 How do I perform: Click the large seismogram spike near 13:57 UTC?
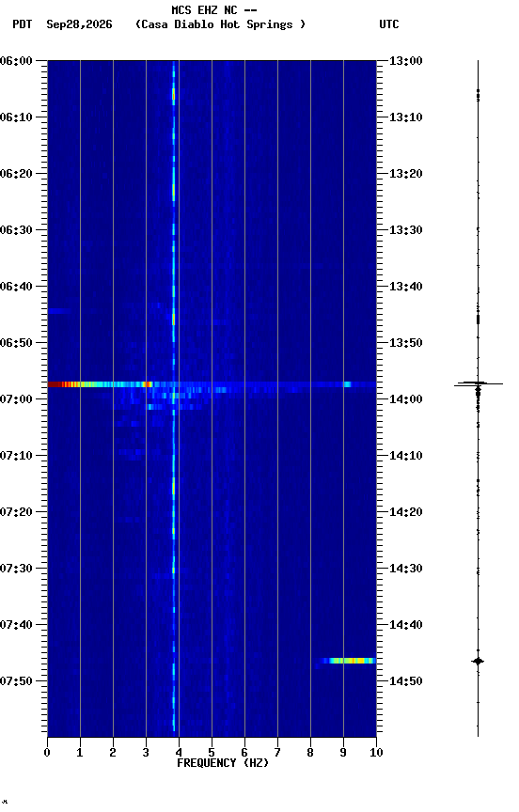478,384
